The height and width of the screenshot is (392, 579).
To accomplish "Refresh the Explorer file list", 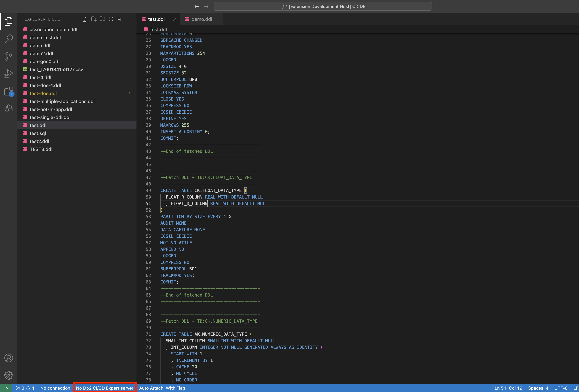I will (111, 19).
